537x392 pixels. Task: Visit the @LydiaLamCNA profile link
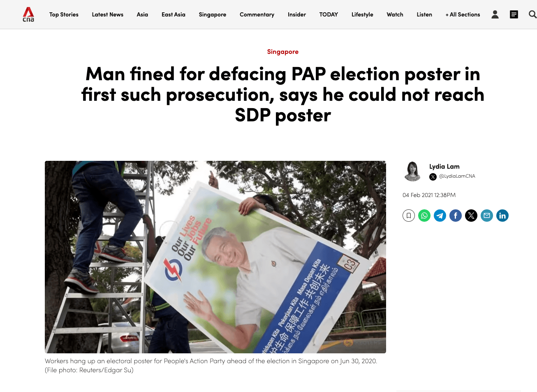click(457, 176)
